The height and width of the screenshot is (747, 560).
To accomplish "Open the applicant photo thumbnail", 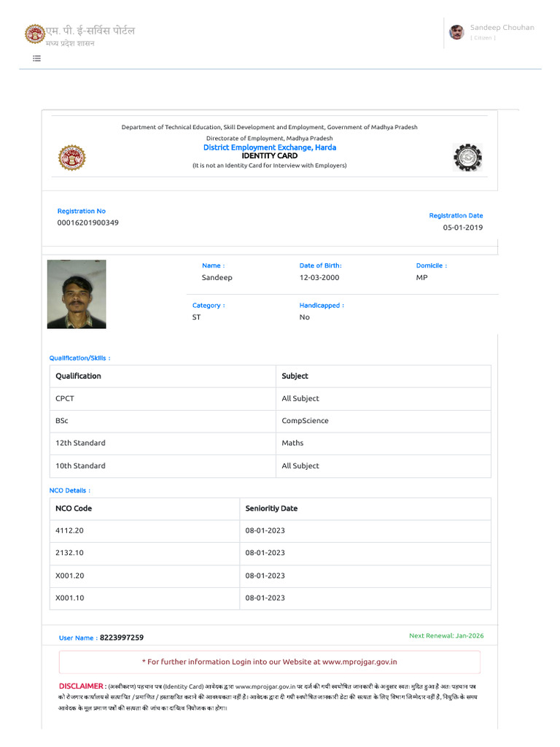I will click(x=77, y=294).
